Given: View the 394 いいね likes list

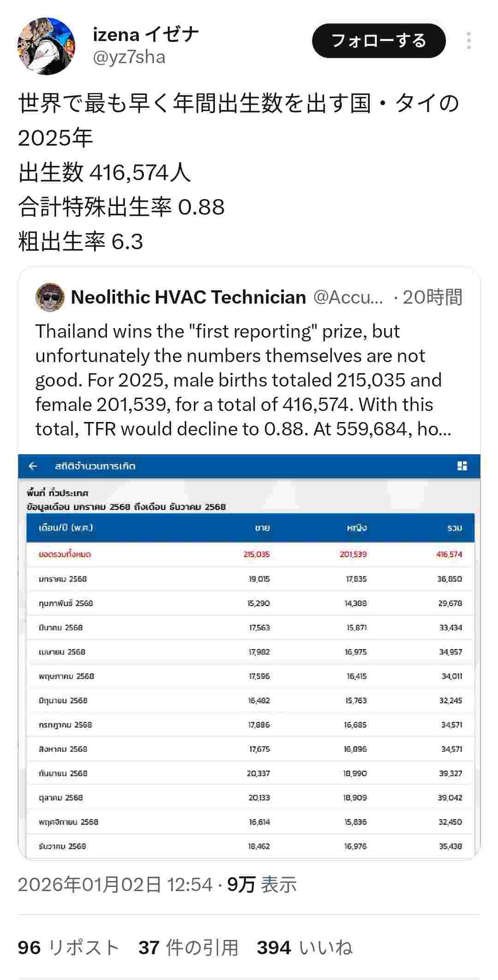Looking at the screenshot, I should click(x=305, y=948).
